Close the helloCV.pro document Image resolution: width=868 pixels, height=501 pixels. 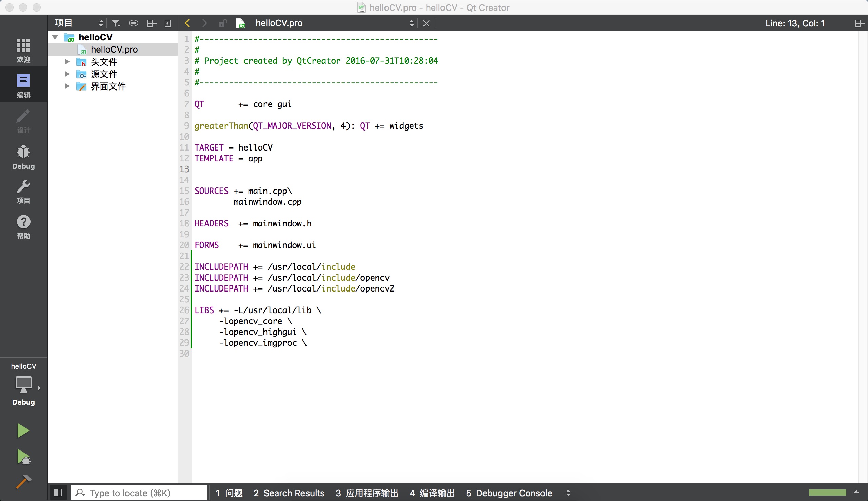[426, 23]
